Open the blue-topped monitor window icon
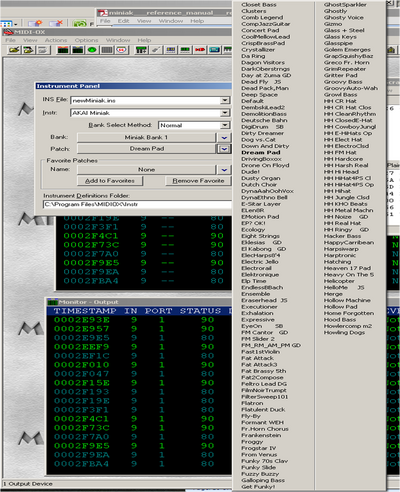The width and height of the screenshot is (400, 492). [x=78, y=50]
